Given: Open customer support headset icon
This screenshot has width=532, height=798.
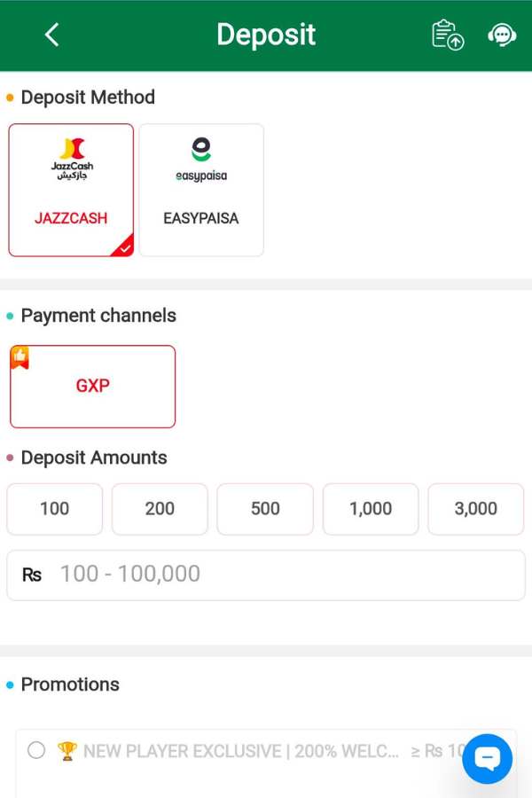Looking at the screenshot, I should tap(502, 35).
